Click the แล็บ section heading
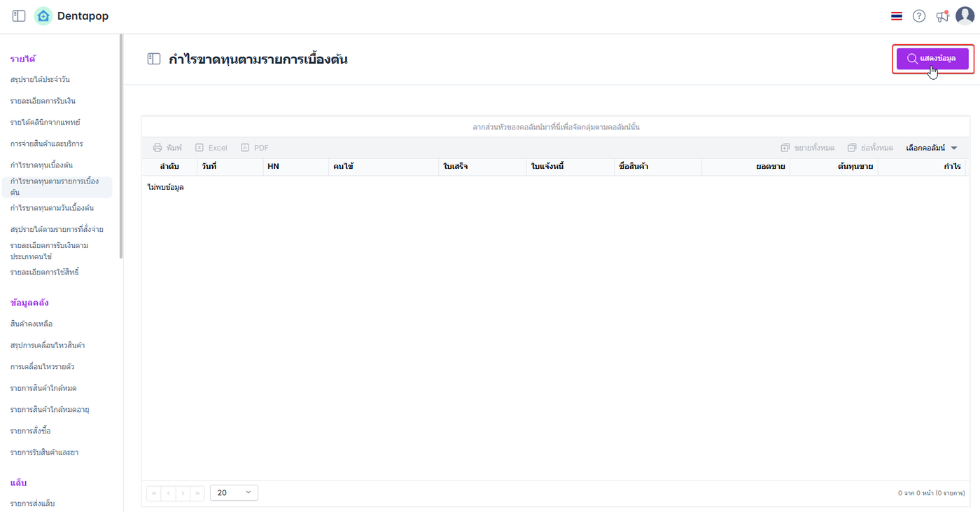 [x=17, y=483]
